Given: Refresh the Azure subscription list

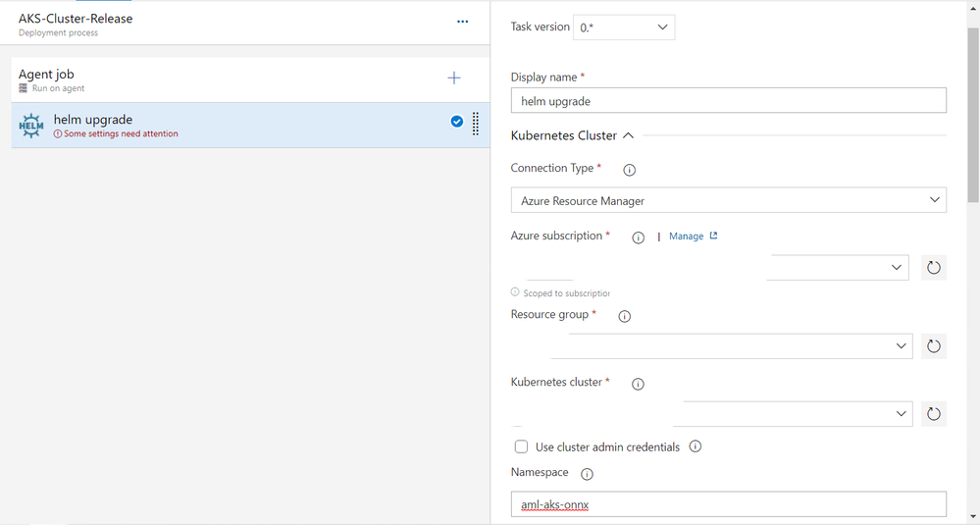Looking at the screenshot, I should pyautogui.click(x=934, y=268).
